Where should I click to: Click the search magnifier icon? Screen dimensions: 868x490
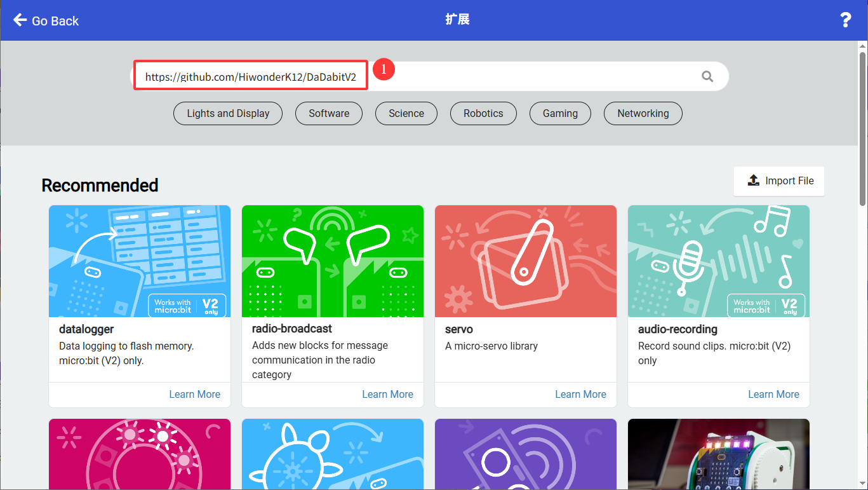point(707,77)
